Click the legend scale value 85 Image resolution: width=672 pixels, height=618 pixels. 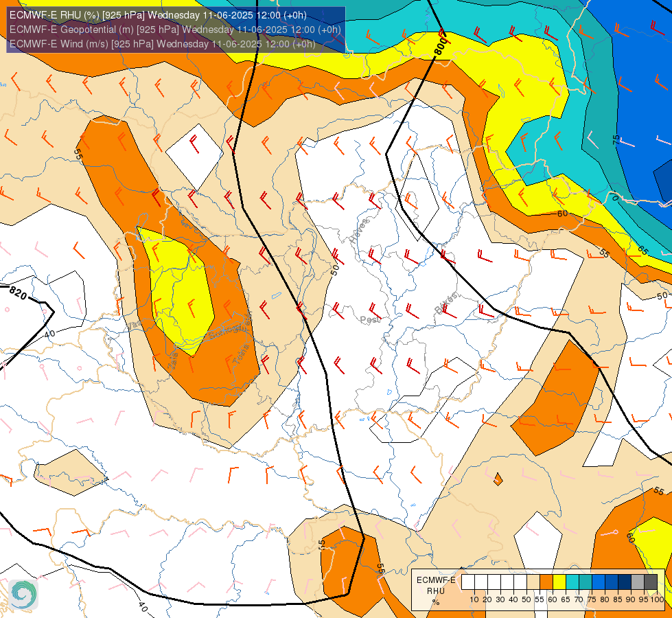tap(618, 599)
